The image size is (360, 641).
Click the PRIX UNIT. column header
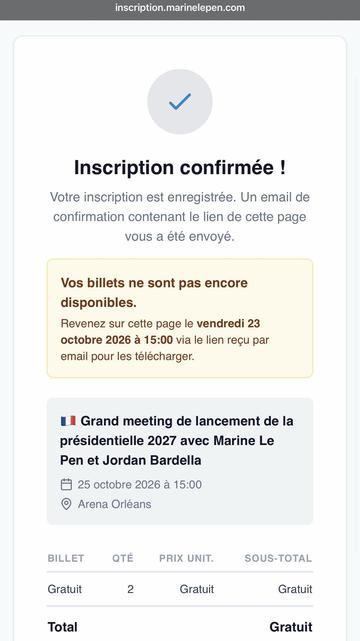pos(186,558)
